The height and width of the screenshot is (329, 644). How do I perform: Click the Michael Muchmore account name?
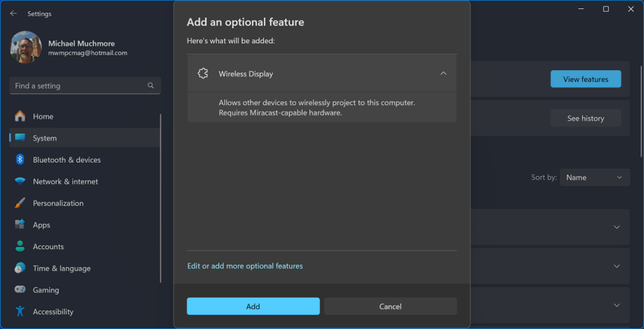[x=81, y=43]
